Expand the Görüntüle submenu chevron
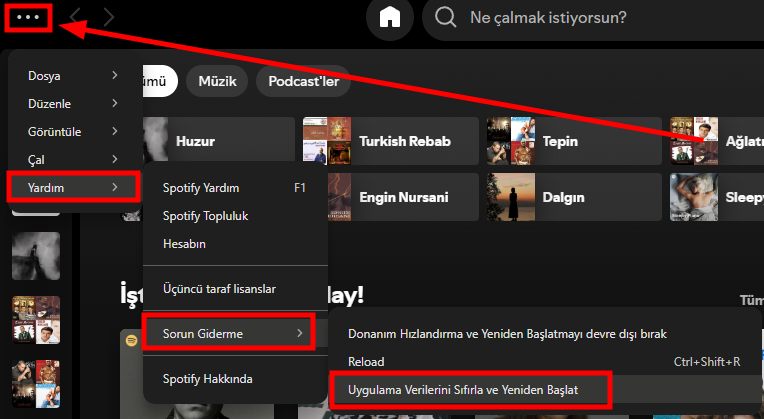Image resolution: width=764 pixels, height=419 pixels. (115, 131)
